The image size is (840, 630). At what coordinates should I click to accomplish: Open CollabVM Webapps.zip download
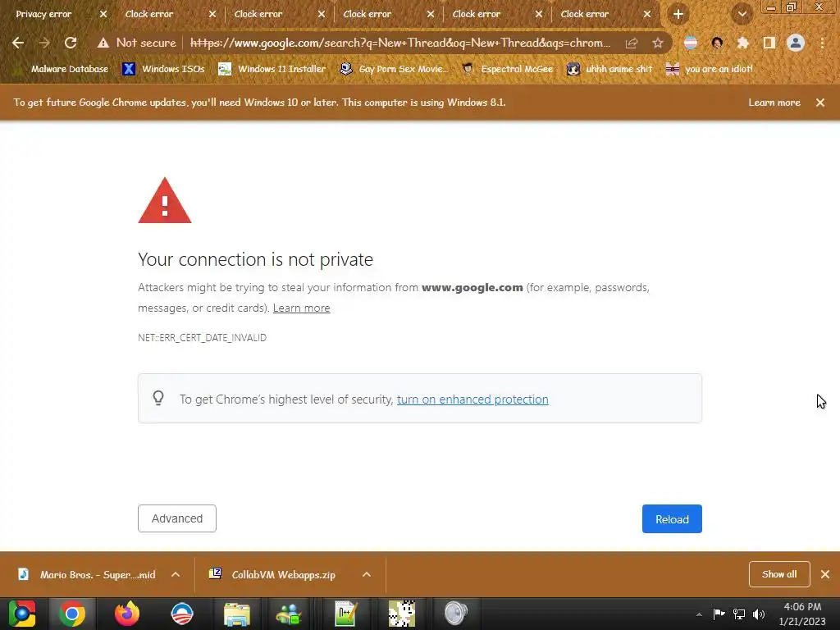pyautogui.click(x=273, y=574)
